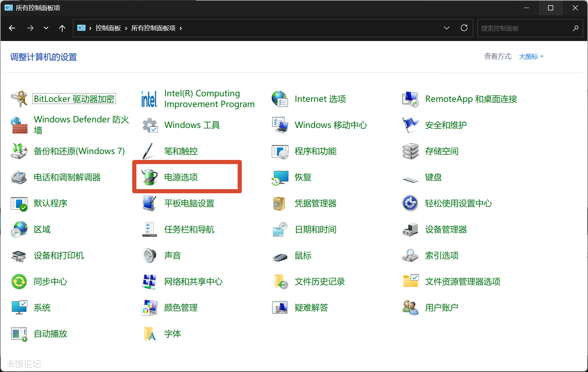This screenshot has width=588, height=372.
Task: Click the 网络和共享中心 icon
Action: tap(150, 282)
